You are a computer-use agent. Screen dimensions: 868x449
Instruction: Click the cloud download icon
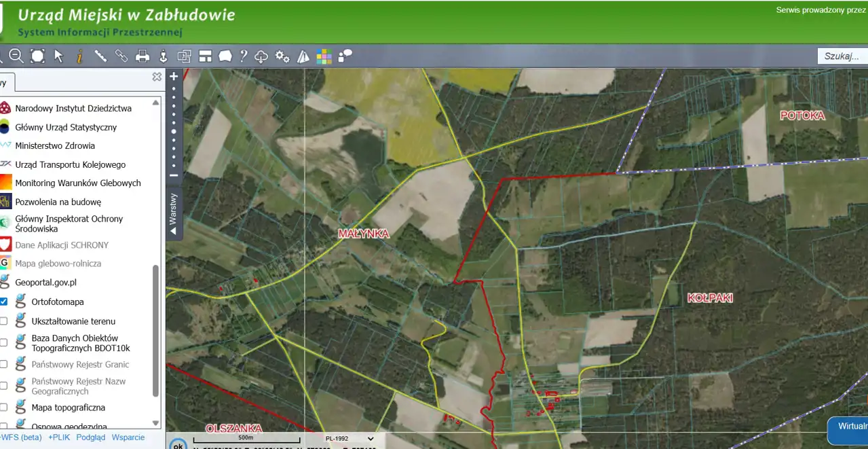coord(261,56)
